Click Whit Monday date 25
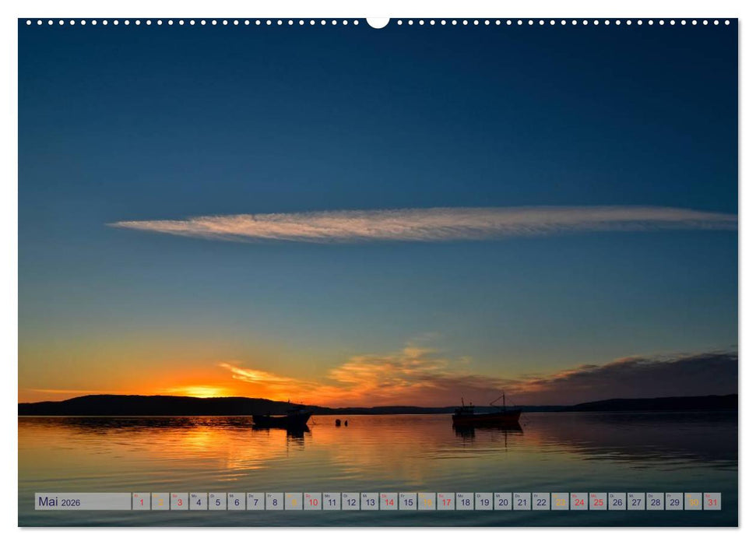 [x=598, y=502]
